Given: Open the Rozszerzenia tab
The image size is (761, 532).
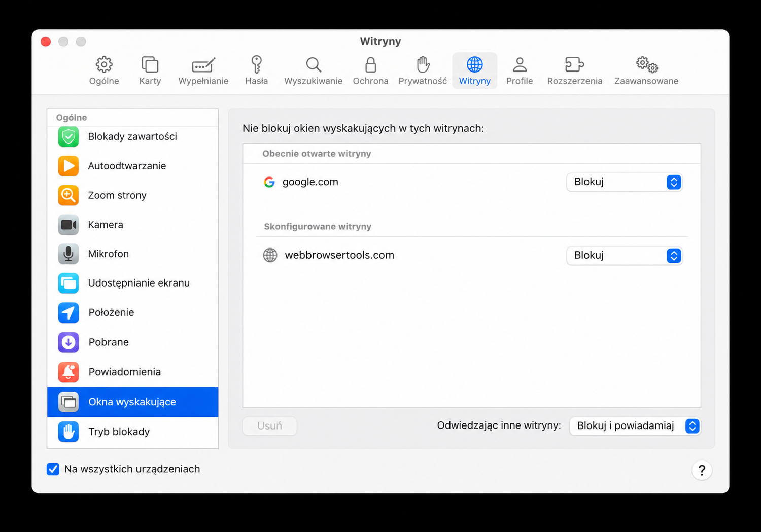Looking at the screenshot, I should coord(575,71).
